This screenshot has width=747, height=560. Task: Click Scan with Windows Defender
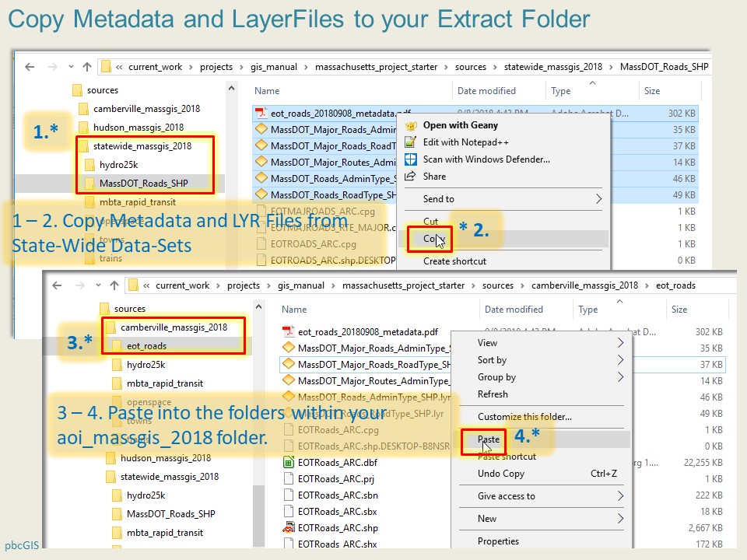[x=486, y=159]
